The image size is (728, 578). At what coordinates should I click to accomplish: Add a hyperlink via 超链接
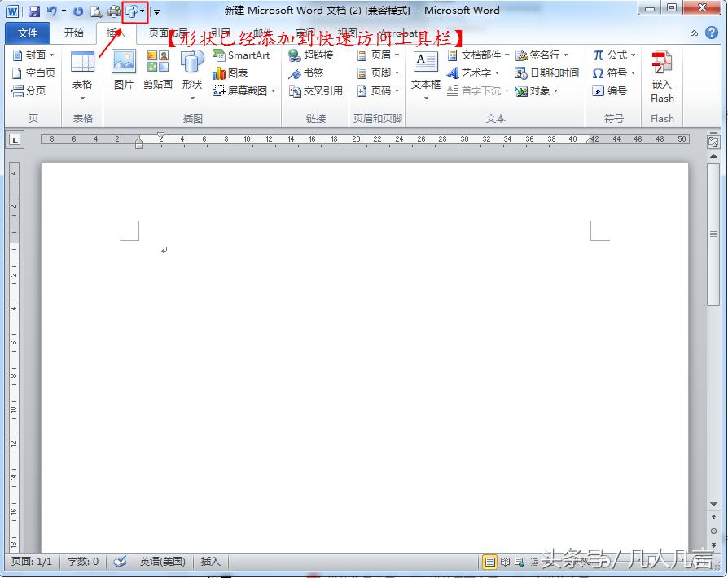click(311, 55)
